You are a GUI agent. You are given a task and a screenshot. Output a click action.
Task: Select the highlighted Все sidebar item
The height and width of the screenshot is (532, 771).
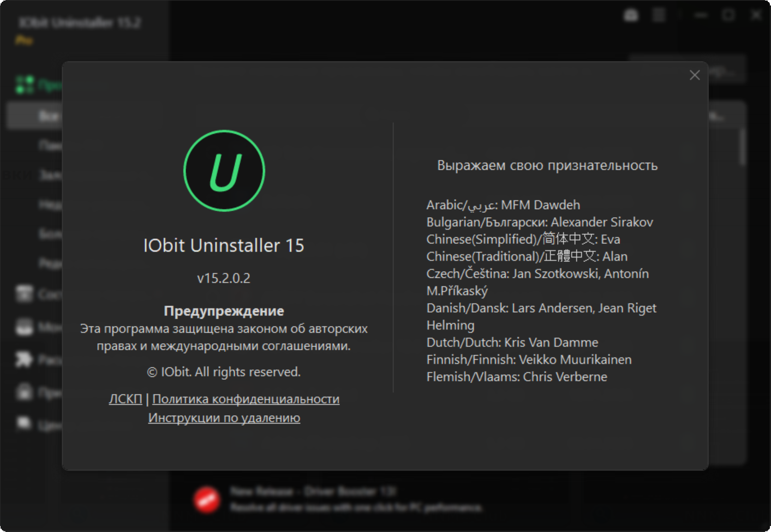(x=34, y=116)
